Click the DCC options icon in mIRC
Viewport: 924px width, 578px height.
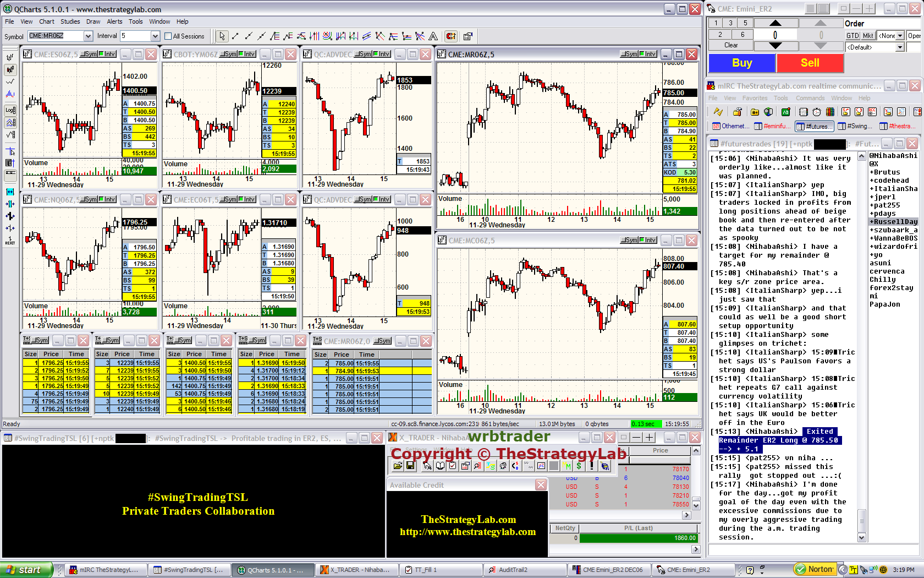tap(872, 112)
